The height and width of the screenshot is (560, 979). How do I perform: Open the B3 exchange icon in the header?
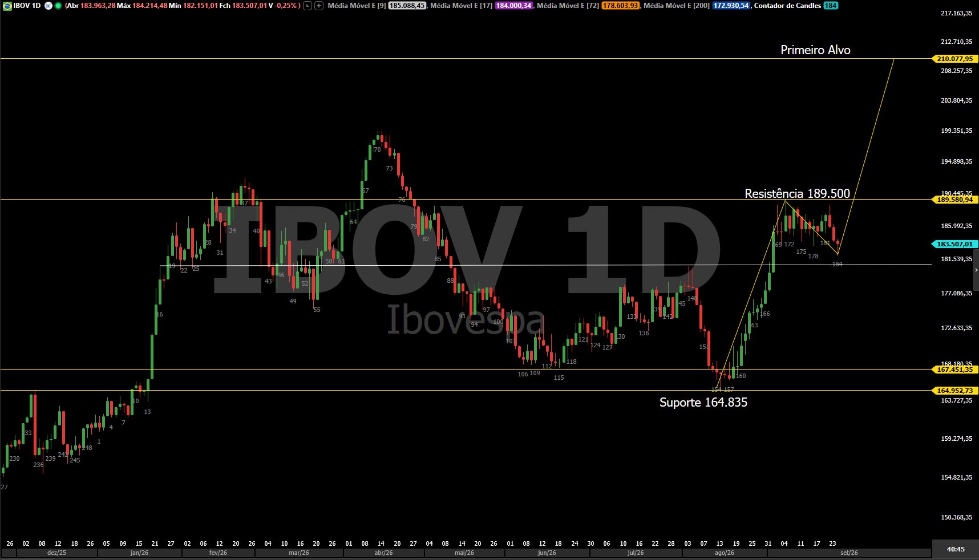pos(48,6)
